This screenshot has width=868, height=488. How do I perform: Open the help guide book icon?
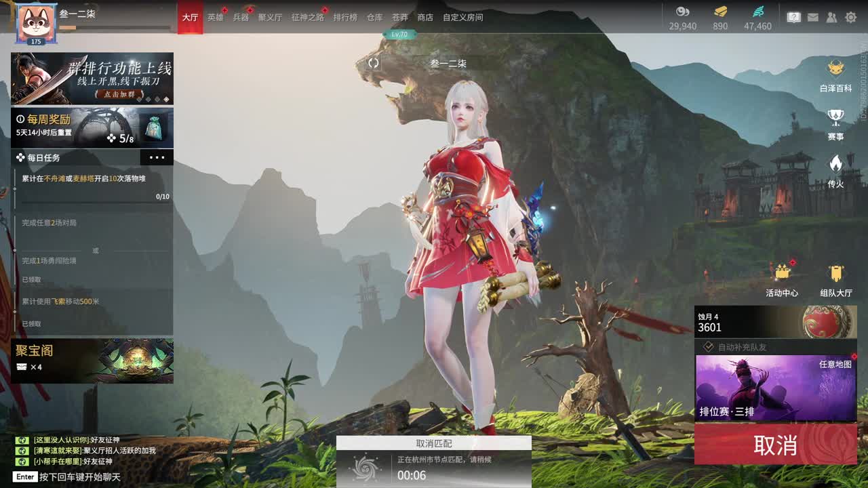tap(793, 18)
